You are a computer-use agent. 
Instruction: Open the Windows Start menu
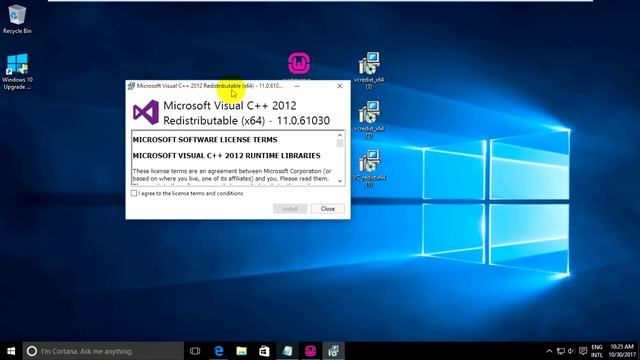(11, 351)
